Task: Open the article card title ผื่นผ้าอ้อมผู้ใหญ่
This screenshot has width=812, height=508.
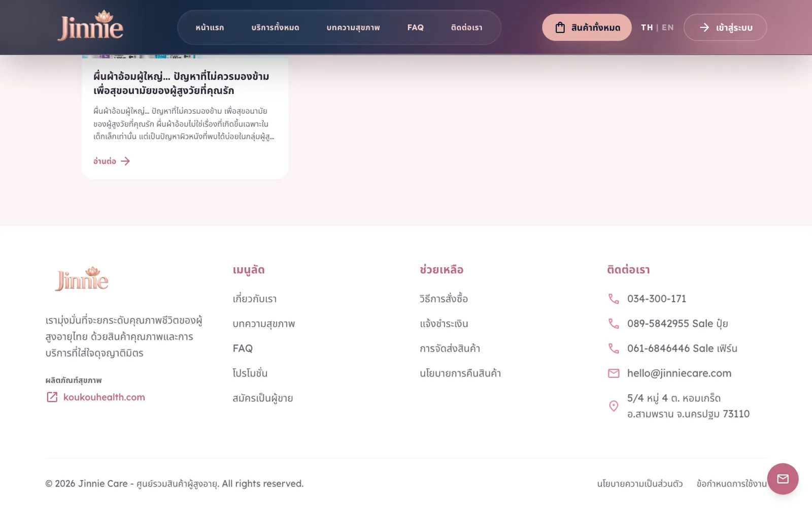Action: (x=181, y=83)
